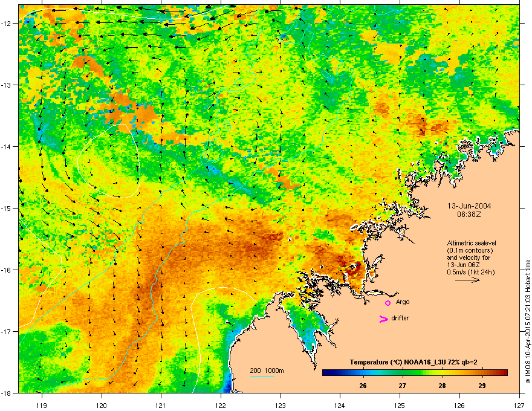The image size is (532, 411).
Task: Click the longitude axis label 127
Action: pos(519,405)
